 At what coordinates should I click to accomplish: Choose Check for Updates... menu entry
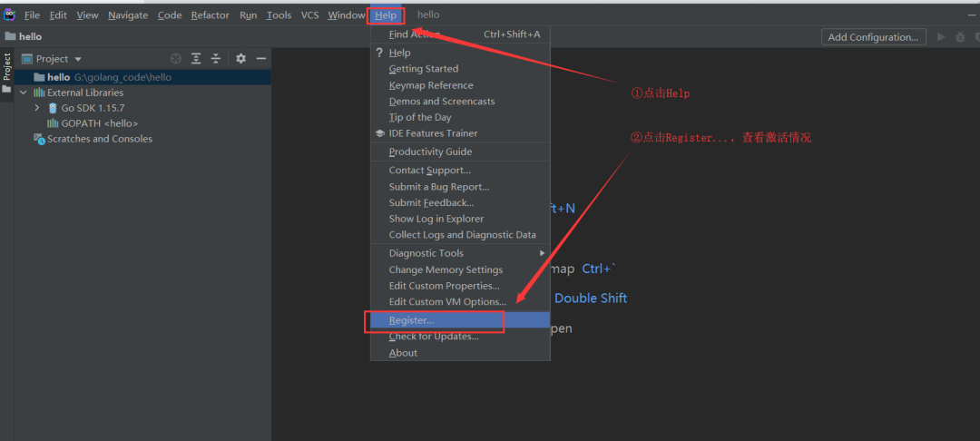(x=434, y=337)
